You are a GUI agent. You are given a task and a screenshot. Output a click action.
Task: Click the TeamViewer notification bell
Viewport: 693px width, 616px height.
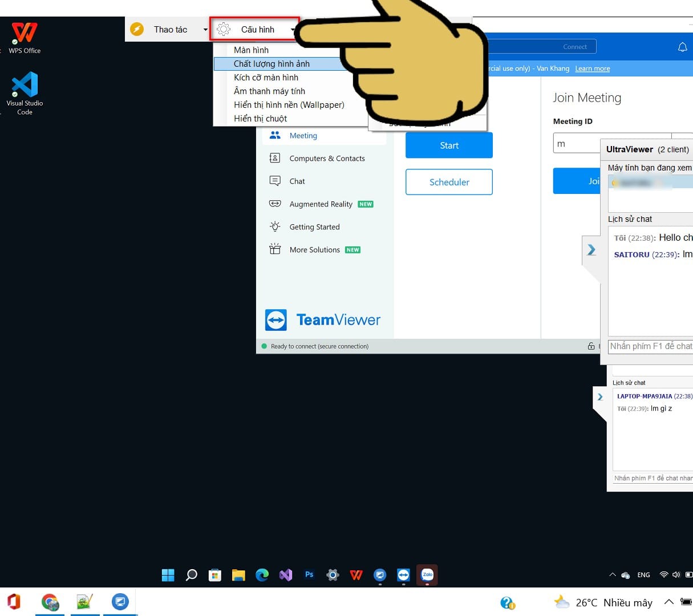(x=682, y=47)
